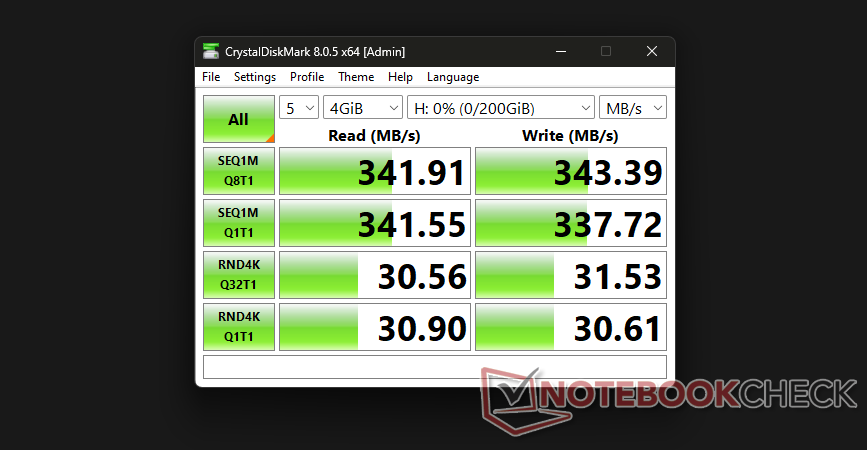Click the SEQ1M Q8T1 read result 341.91
The height and width of the screenshot is (450, 867).
[x=373, y=172]
